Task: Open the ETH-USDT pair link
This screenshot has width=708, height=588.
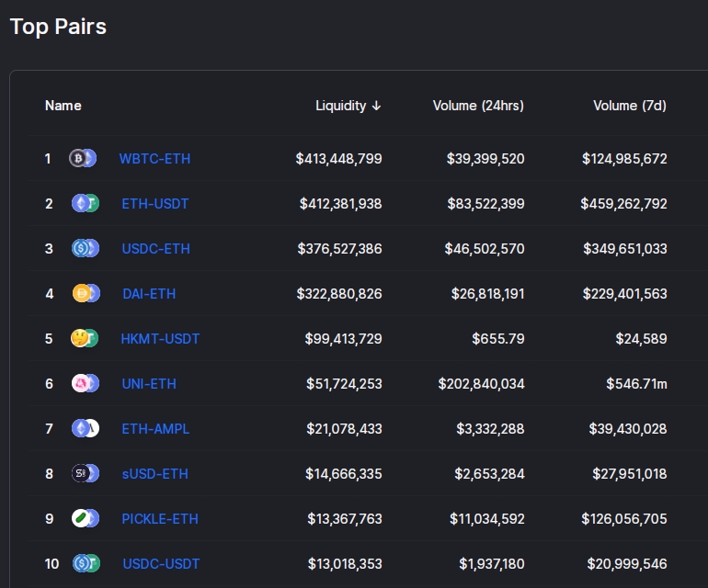Action: click(x=154, y=204)
